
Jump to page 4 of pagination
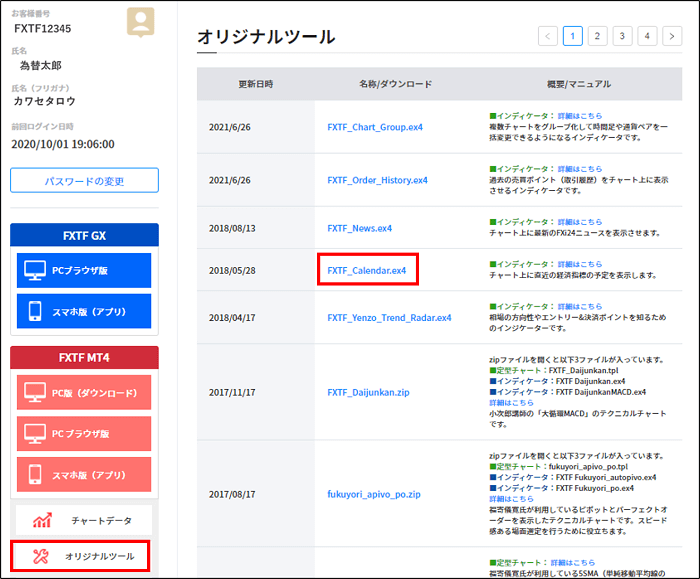tap(647, 36)
